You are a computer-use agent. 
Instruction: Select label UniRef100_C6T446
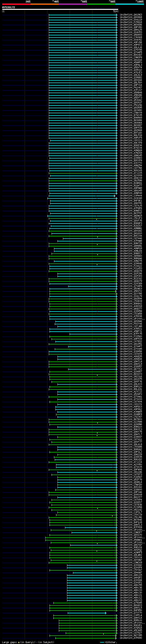click(x=131, y=239)
